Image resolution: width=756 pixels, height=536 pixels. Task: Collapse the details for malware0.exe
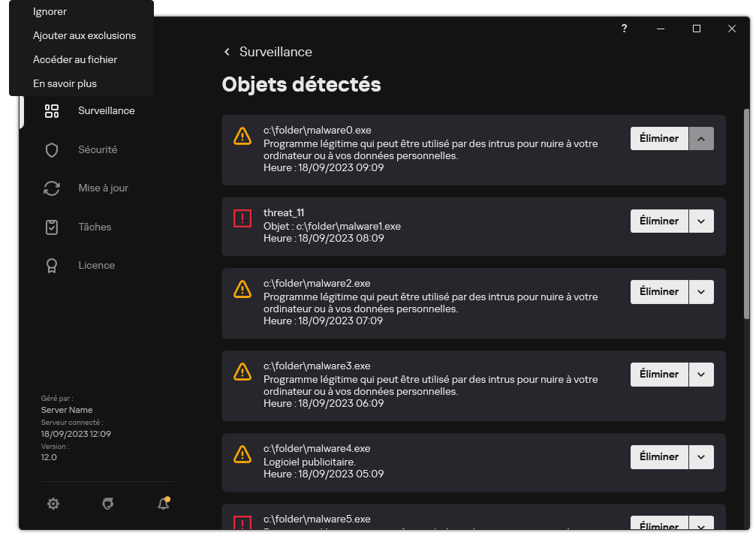coord(701,138)
